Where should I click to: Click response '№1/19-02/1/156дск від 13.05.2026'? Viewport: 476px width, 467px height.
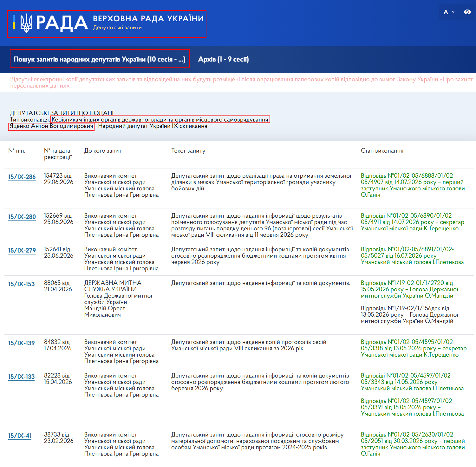tap(410, 315)
